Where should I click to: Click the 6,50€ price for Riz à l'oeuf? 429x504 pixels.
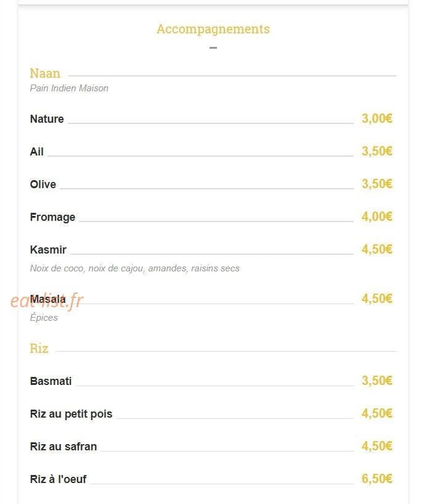pos(377,479)
